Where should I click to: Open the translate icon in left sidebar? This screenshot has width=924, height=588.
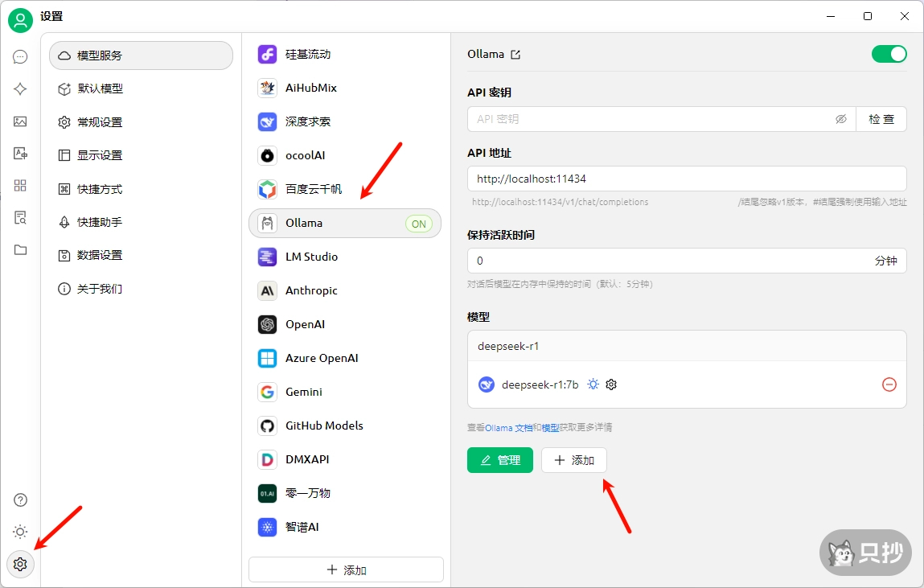tap(20, 154)
